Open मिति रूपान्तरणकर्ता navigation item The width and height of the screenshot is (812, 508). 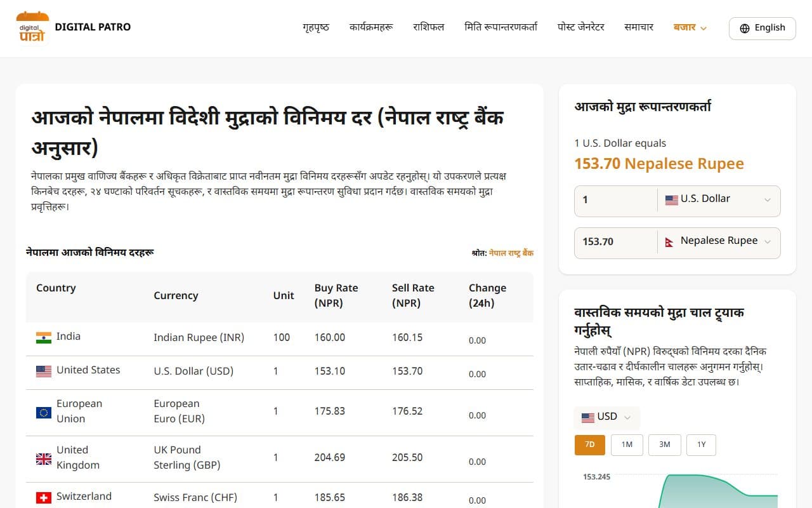(x=501, y=27)
